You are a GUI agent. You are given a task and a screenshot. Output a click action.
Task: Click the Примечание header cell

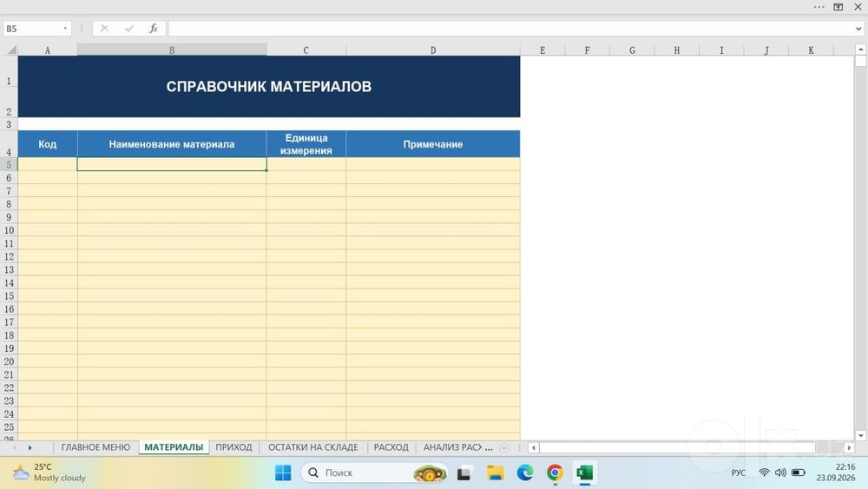tap(433, 144)
